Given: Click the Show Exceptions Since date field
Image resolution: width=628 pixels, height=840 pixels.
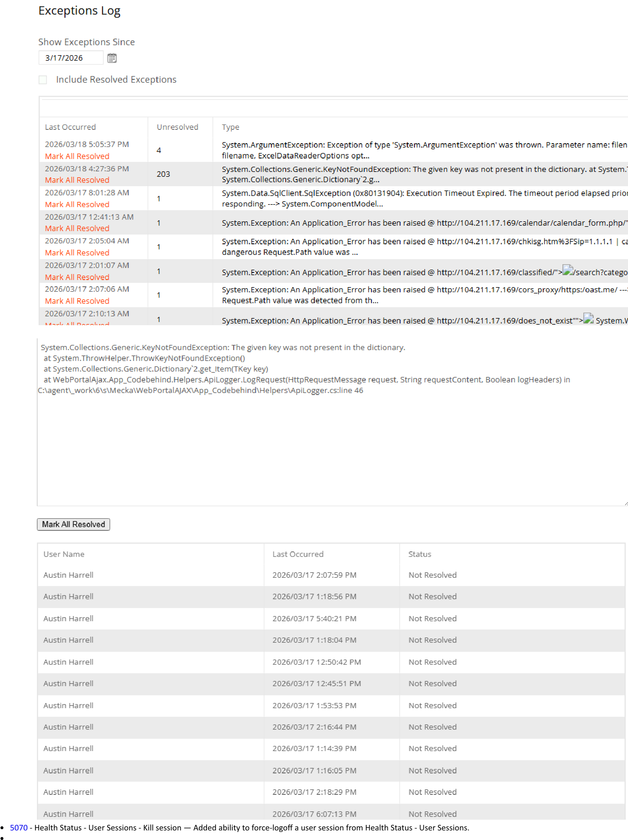Looking at the screenshot, I should (x=71, y=58).
